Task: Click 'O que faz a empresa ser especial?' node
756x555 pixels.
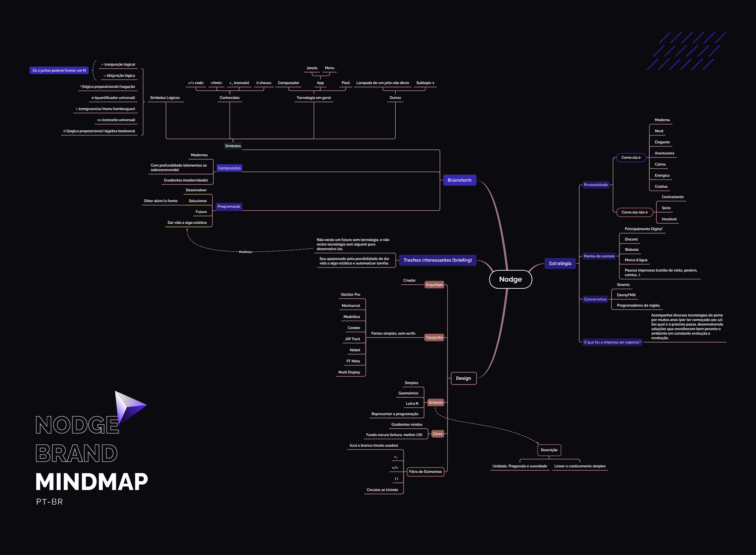Action: (612, 342)
